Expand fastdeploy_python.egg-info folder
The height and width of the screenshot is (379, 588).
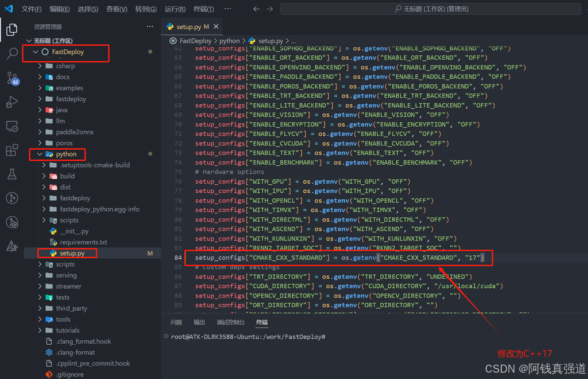coord(44,209)
